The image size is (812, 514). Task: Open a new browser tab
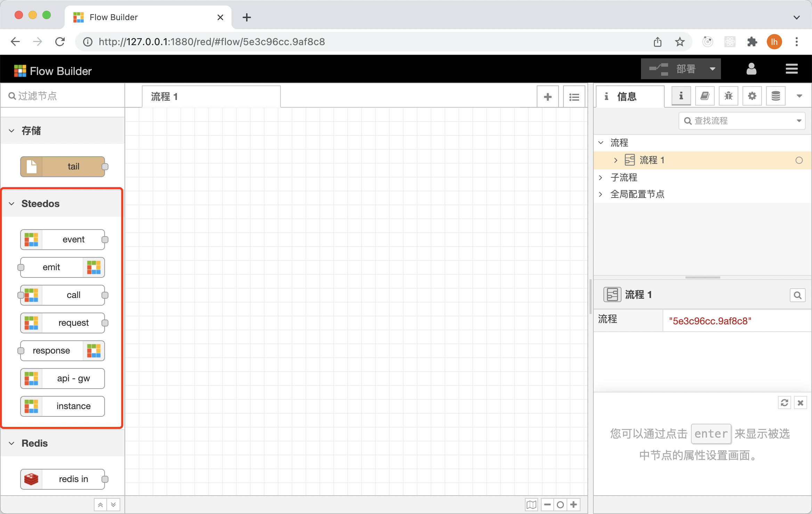(247, 17)
